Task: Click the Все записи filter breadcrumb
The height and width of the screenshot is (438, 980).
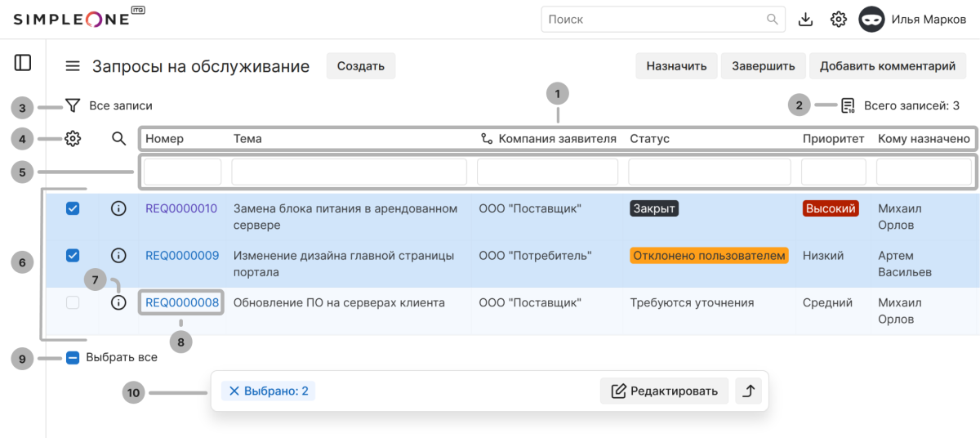Action: (121, 105)
